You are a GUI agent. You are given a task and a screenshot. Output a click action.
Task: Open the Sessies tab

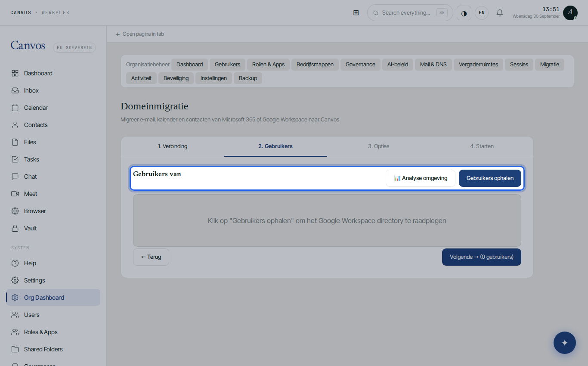click(x=519, y=65)
